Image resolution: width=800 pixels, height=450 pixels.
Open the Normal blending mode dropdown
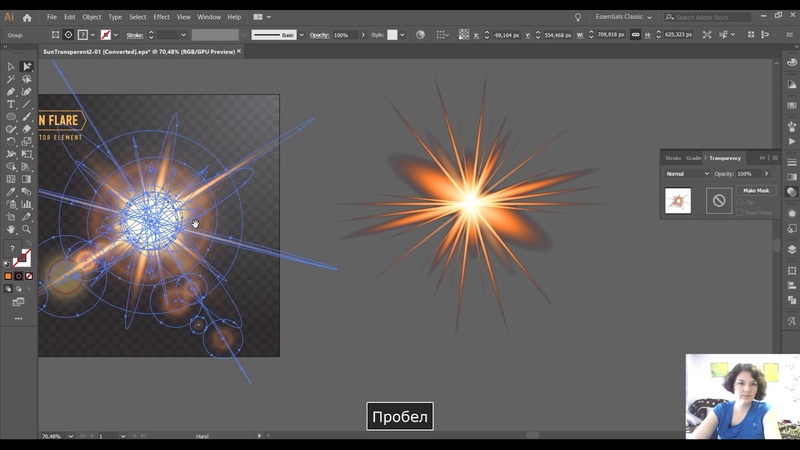687,174
